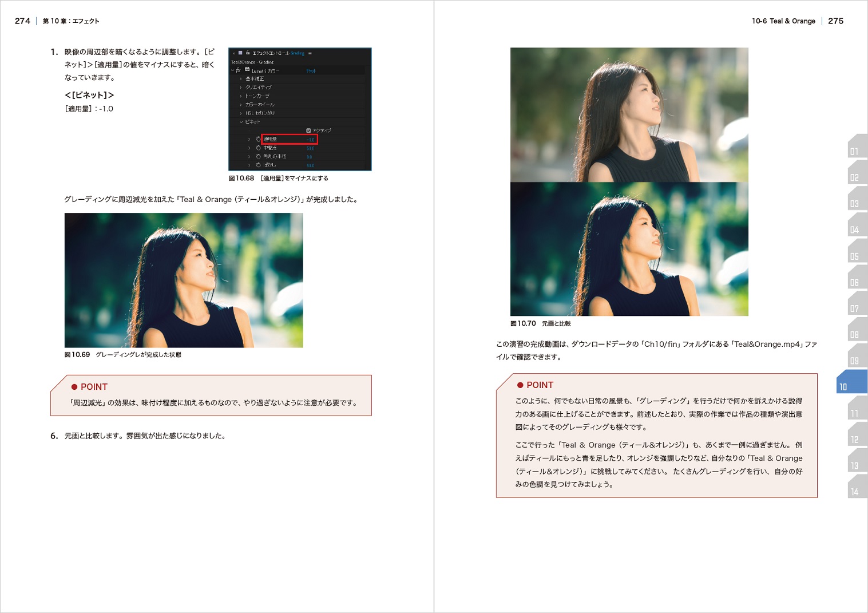This screenshot has width=868, height=613.
Task: Select the highlighted chapter 10 tab
Action: click(851, 382)
